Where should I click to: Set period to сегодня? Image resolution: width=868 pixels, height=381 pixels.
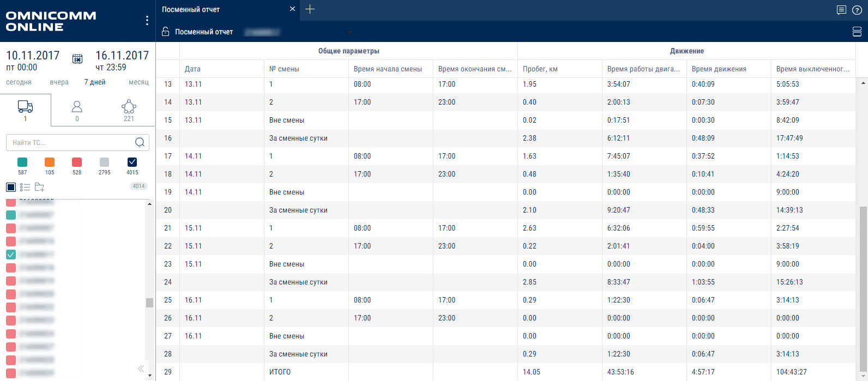coord(19,82)
